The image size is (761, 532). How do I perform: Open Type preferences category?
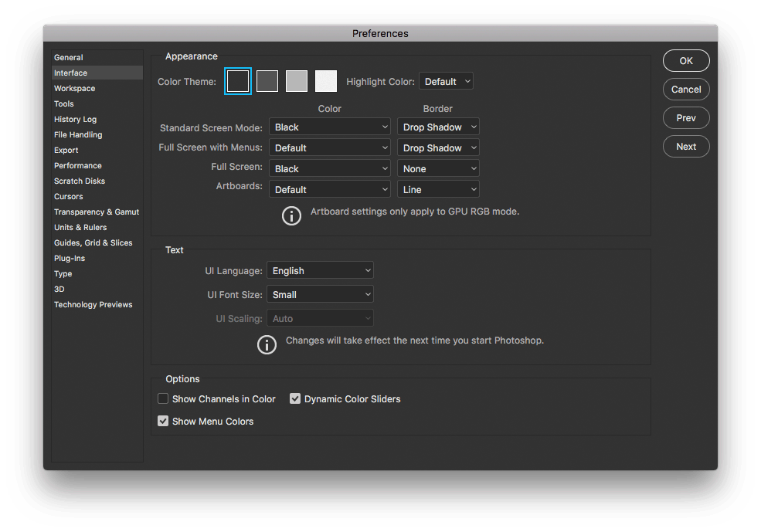(x=97, y=273)
